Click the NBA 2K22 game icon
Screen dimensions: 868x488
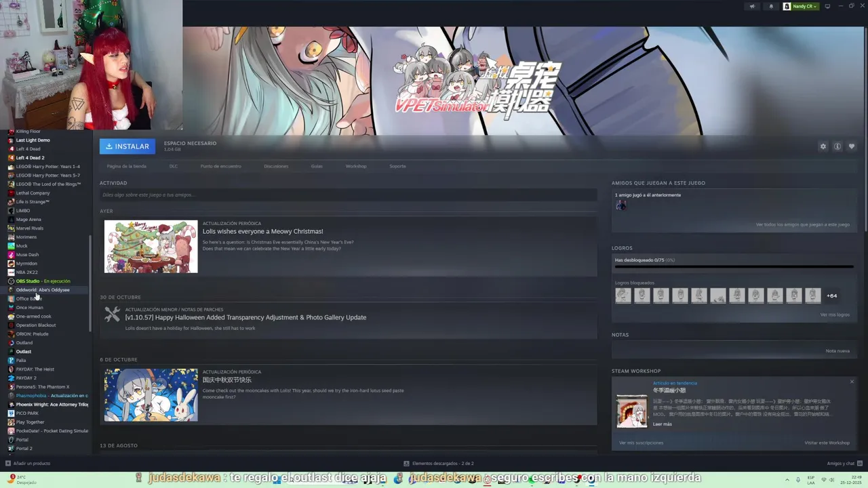click(x=11, y=272)
